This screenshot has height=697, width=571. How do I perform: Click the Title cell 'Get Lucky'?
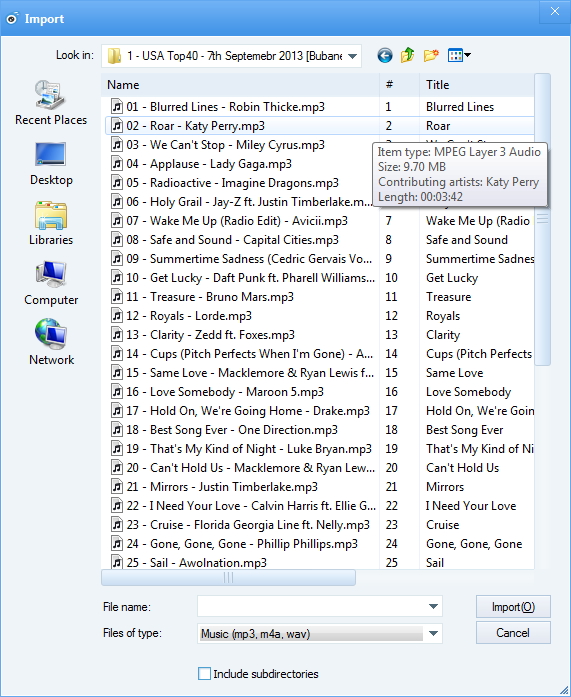[x=452, y=278]
